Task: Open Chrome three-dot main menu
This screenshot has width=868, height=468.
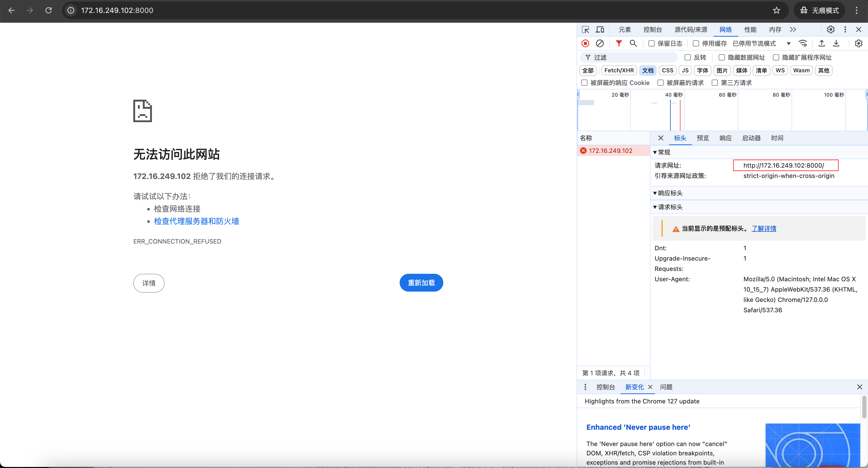Action: click(857, 10)
